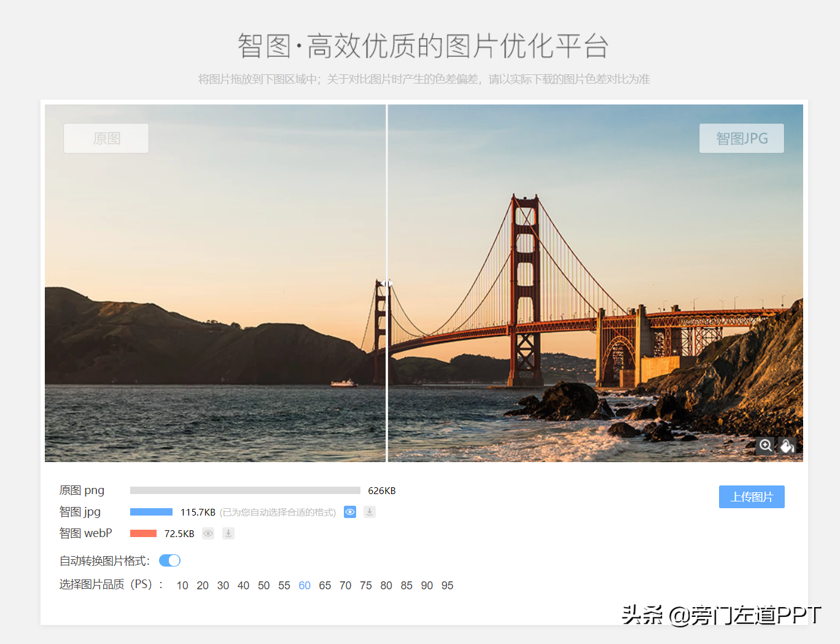This screenshot has width=840, height=644.
Task: Click the 智图·高效优质的图片优化平台 heading
Action: click(x=423, y=46)
